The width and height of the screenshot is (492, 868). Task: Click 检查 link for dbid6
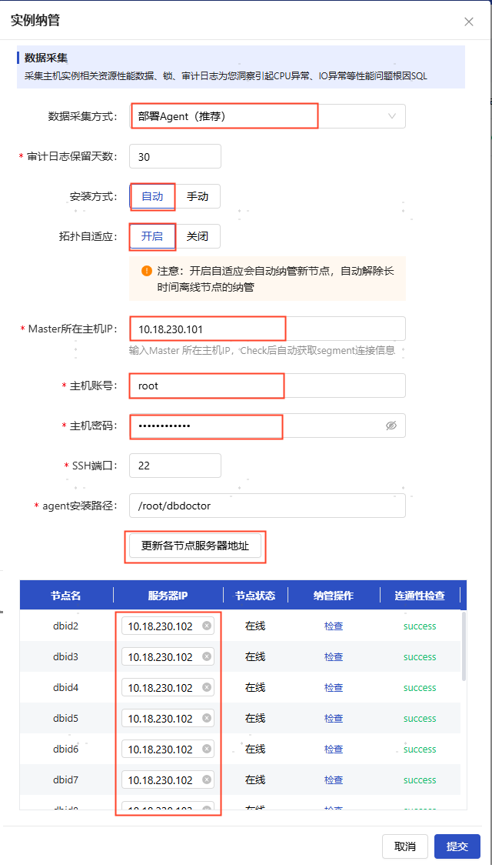(x=334, y=749)
